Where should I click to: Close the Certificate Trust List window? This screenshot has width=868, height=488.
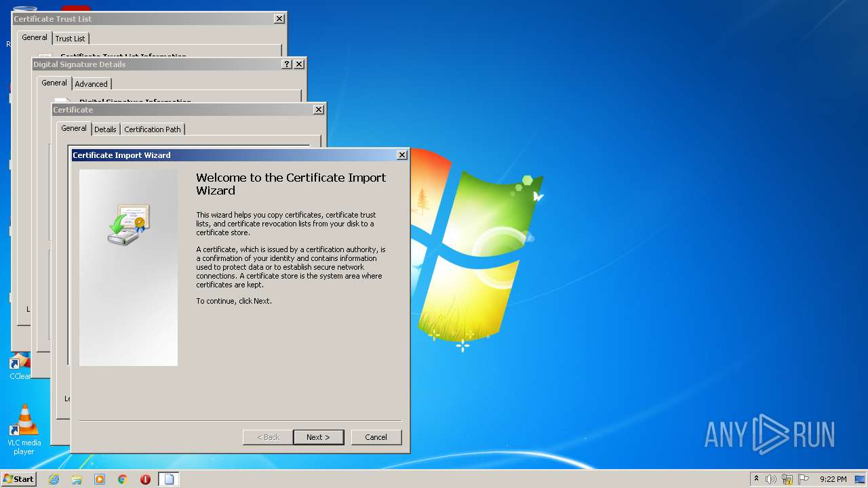279,19
